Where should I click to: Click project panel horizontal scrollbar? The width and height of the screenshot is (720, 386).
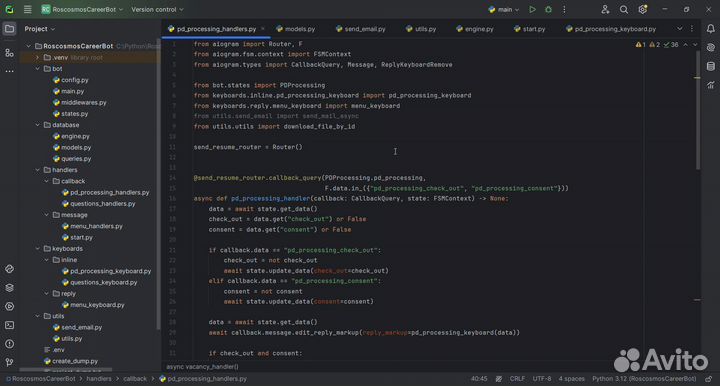(66, 369)
